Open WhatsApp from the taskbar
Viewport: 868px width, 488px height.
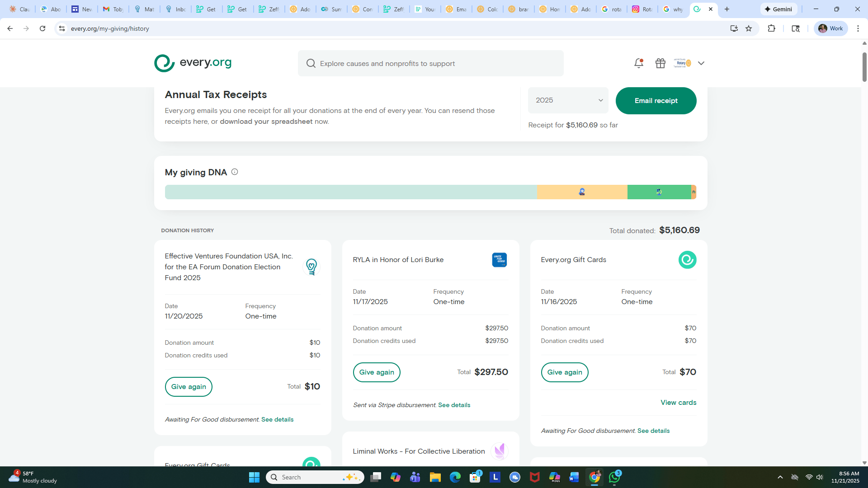click(x=614, y=477)
